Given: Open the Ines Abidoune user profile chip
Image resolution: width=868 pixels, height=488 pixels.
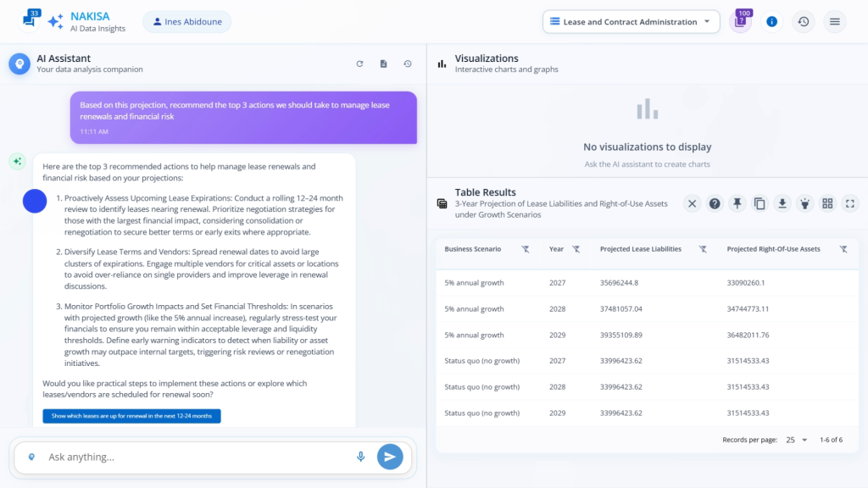Looking at the screenshot, I should coord(186,22).
